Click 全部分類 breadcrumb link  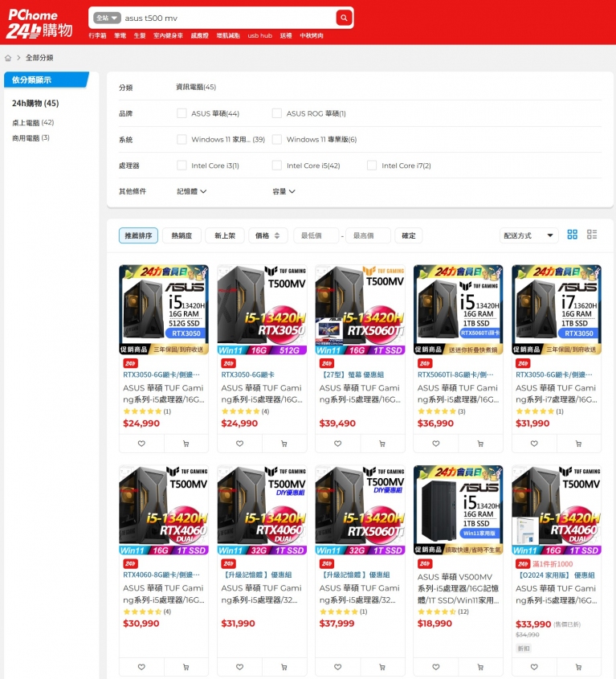click(39, 58)
